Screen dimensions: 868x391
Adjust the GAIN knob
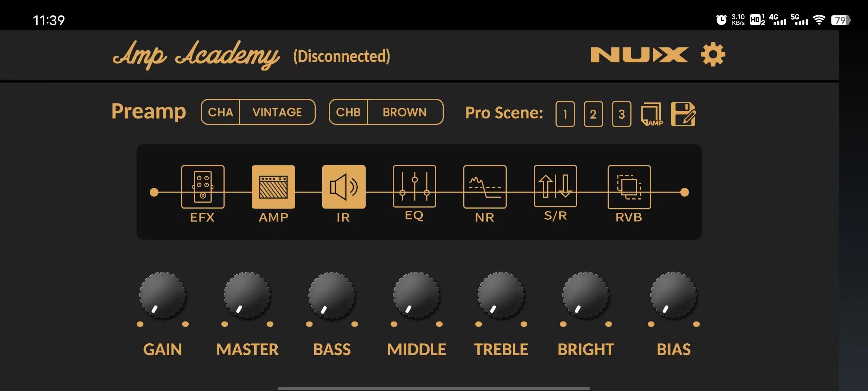click(162, 295)
